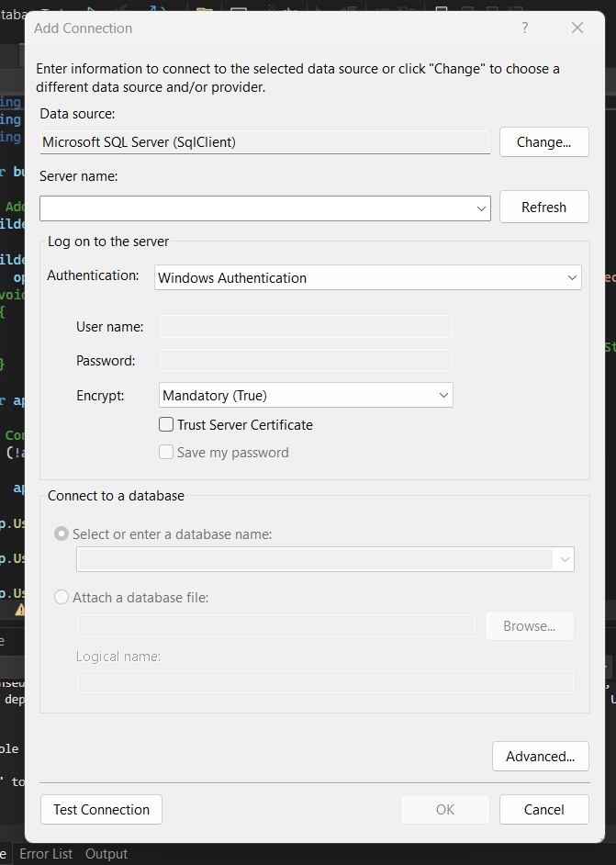The image size is (616, 865).
Task: Click the Browse... button for database file
Action: point(529,626)
